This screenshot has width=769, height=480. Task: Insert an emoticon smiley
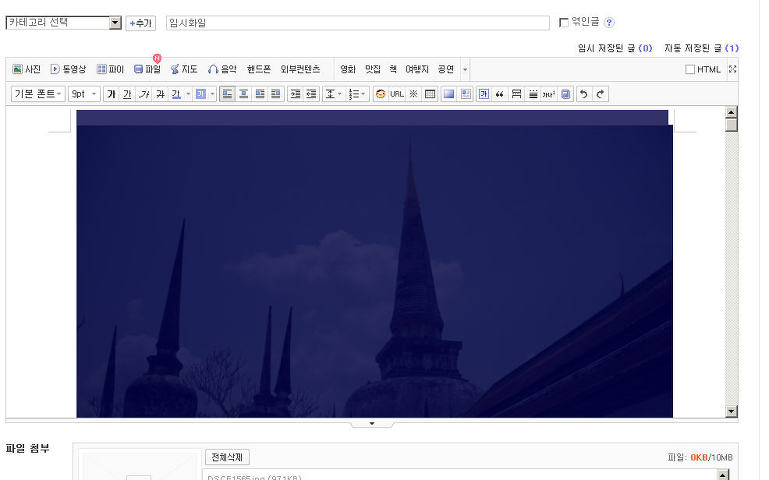point(380,94)
